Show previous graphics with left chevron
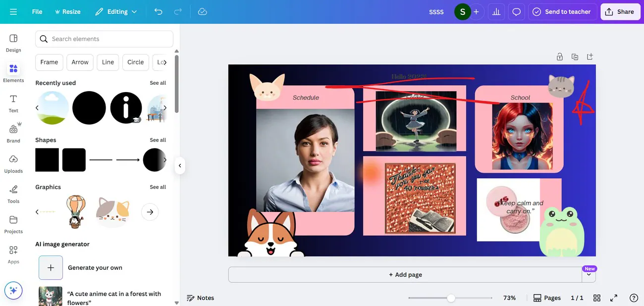The height and width of the screenshot is (306, 644). [37, 212]
